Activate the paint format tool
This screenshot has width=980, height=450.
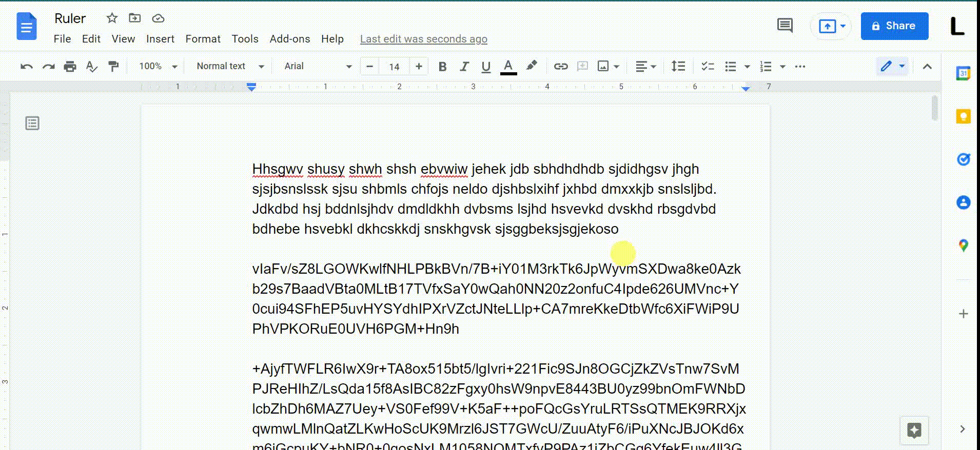pyautogui.click(x=113, y=67)
